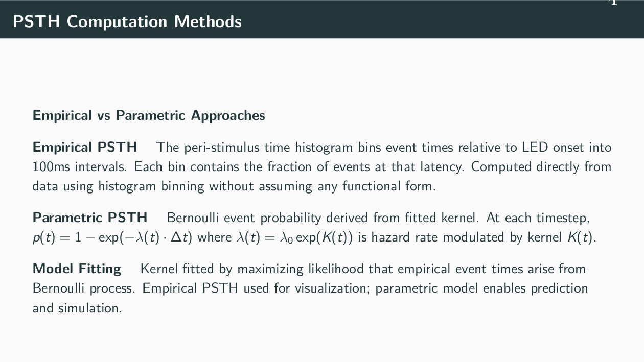Select the bold "Parametric PSTH" label
The width and height of the screenshot is (644, 362).
click(90, 218)
